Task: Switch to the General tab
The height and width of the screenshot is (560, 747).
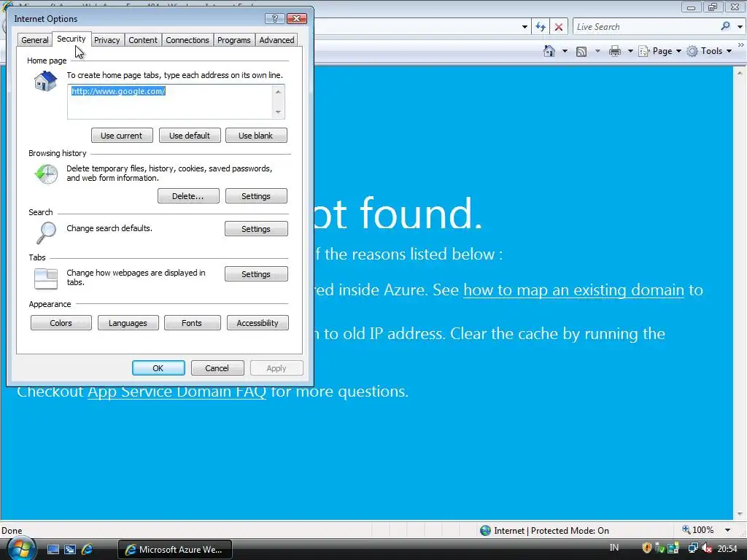Action: (35, 40)
